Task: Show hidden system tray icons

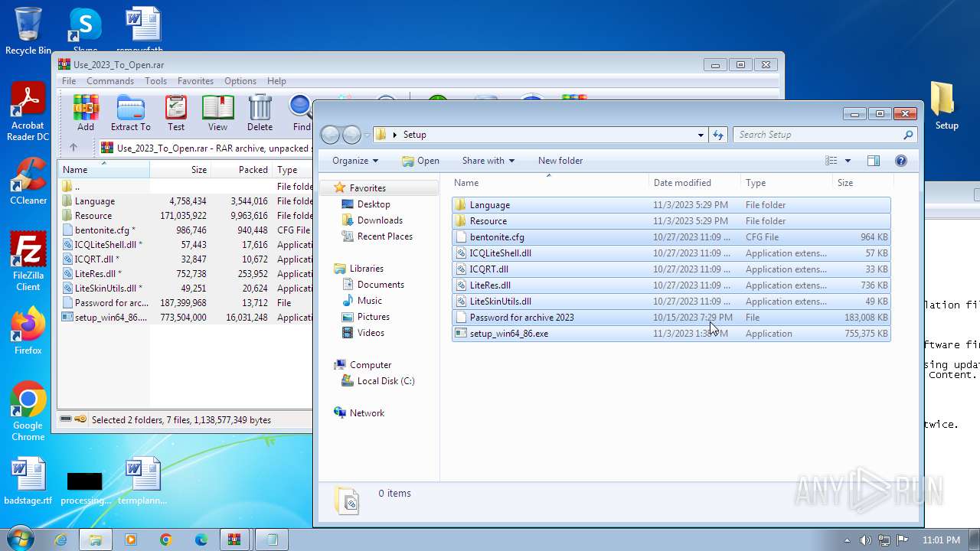Action: click(847, 540)
